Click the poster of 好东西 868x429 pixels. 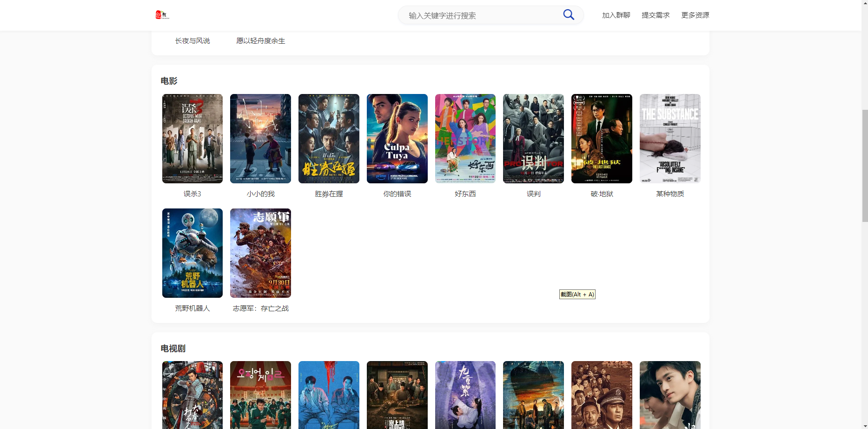tap(465, 138)
